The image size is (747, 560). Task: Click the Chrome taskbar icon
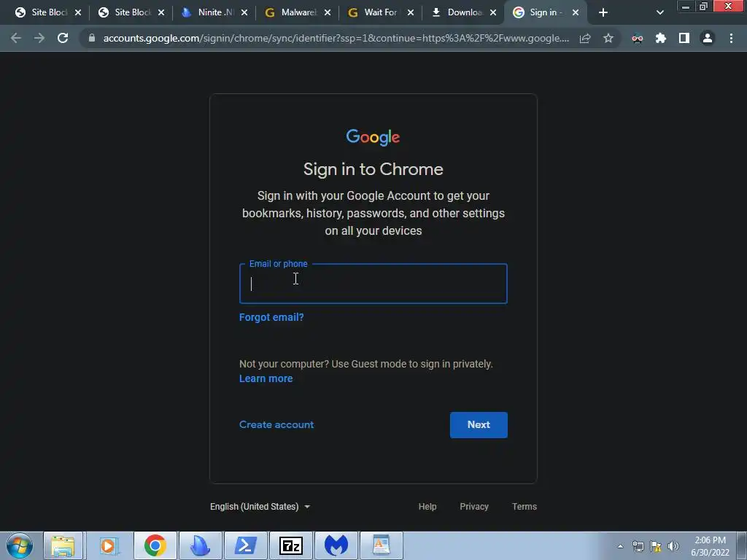(155, 545)
